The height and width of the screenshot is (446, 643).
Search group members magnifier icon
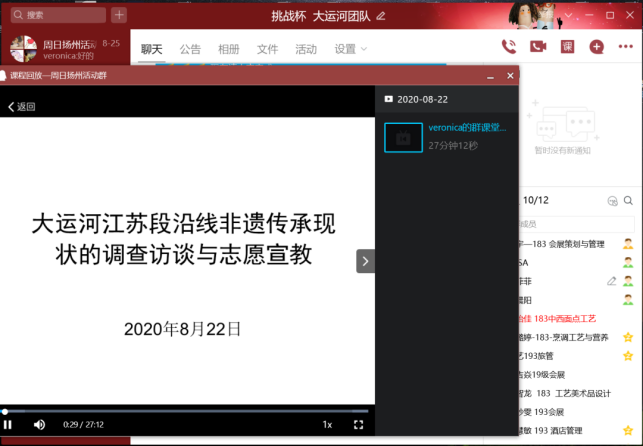[628, 201]
